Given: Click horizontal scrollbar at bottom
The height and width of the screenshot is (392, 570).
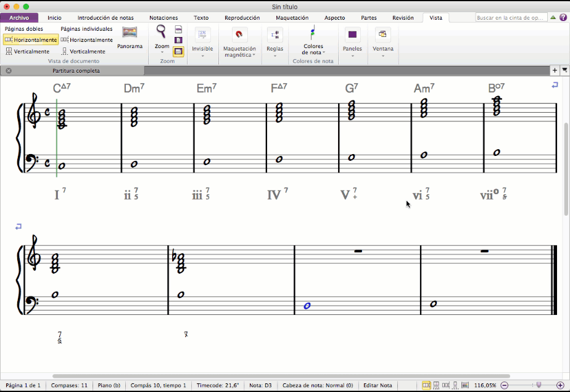Looking at the screenshot, I should click(281, 377).
